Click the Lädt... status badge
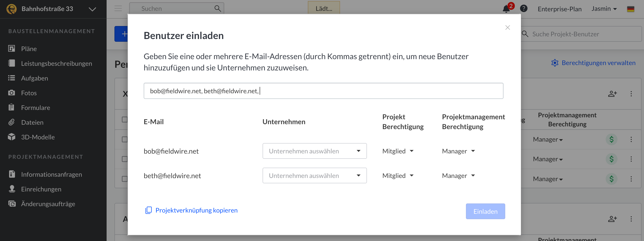The image size is (644, 241). [x=324, y=8]
